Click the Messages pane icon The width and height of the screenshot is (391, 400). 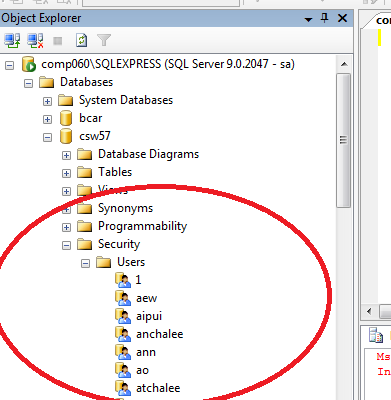[375, 335]
